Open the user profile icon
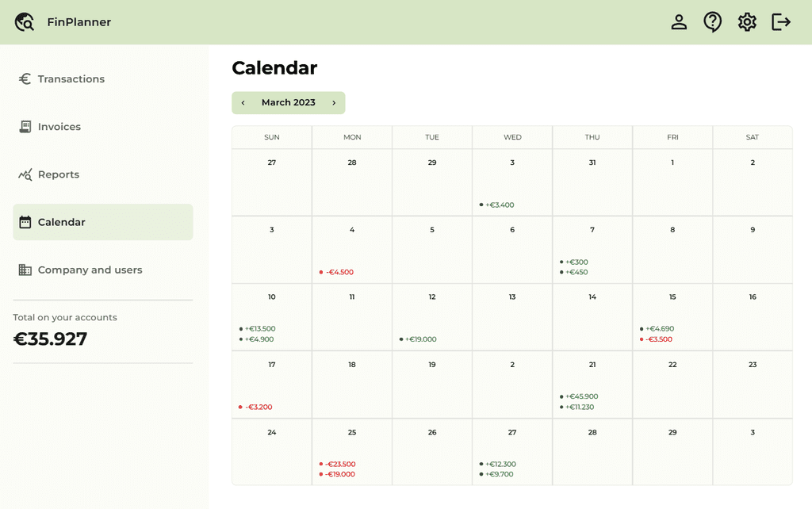This screenshot has height=509, width=812. 679,21
